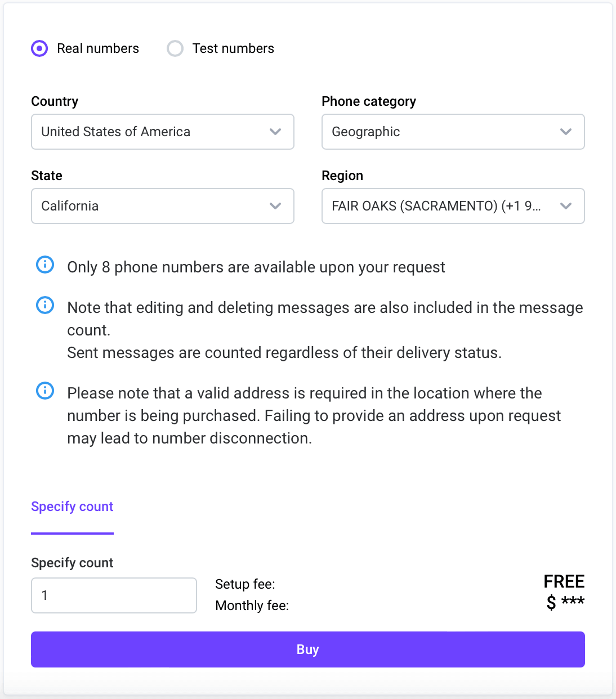The image size is (616, 699).
Task: Click the info icon about message count rules
Action: (45, 305)
